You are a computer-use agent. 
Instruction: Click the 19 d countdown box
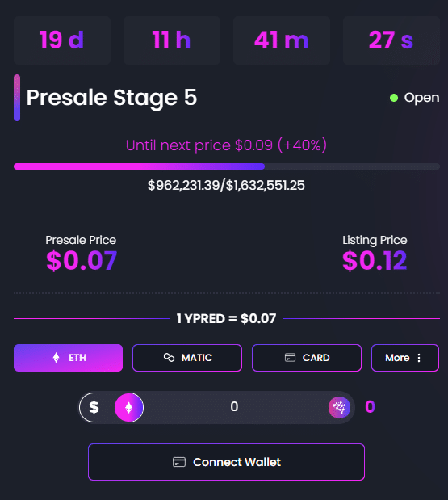62,40
